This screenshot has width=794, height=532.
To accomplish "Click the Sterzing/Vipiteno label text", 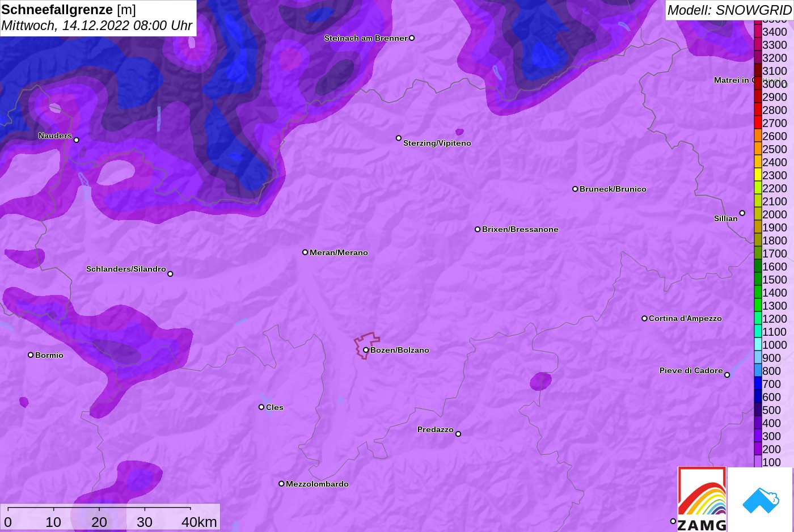I will pos(437,143).
